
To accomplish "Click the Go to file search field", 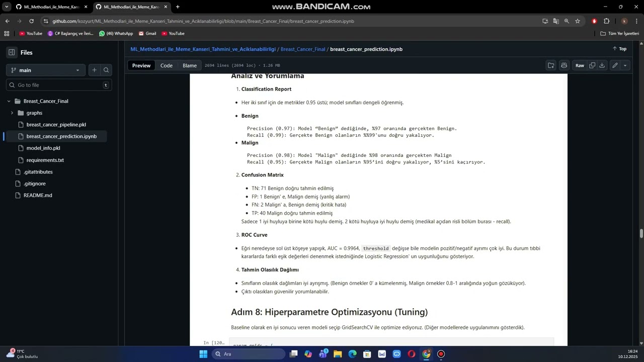I will [x=59, y=85].
